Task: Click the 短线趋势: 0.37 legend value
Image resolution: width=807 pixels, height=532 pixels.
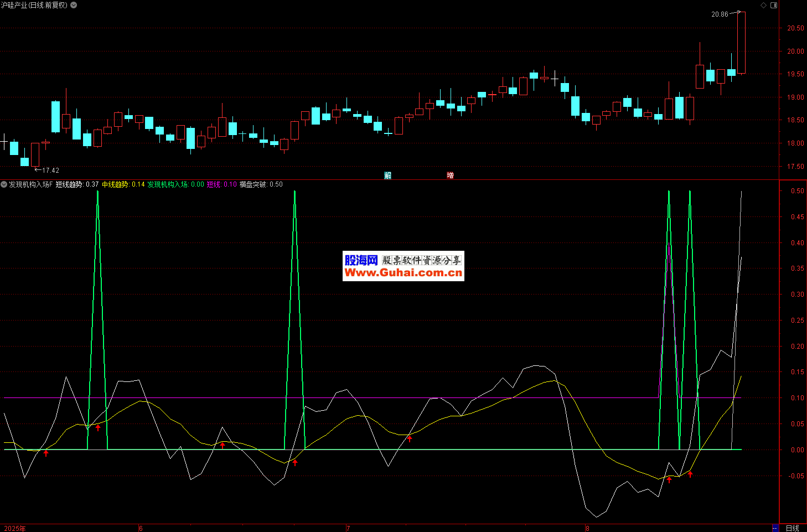Action: (77, 184)
